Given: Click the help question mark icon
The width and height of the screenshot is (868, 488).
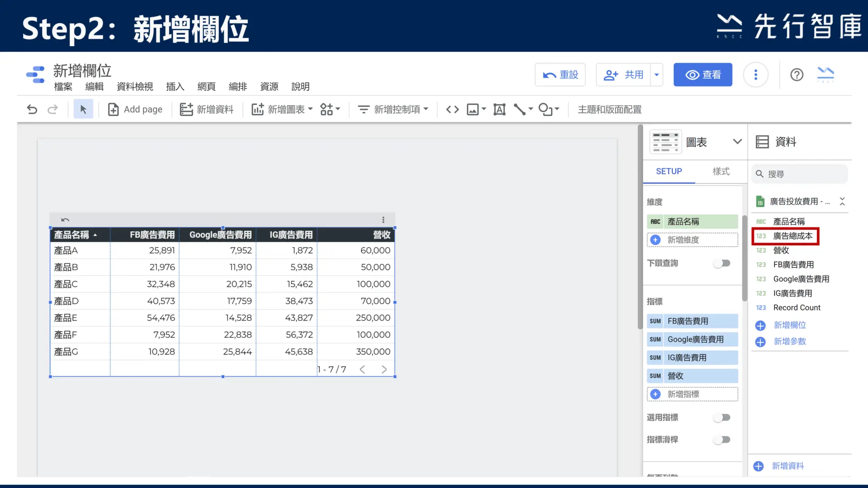Looking at the screenshot, I should click(797, 75).
